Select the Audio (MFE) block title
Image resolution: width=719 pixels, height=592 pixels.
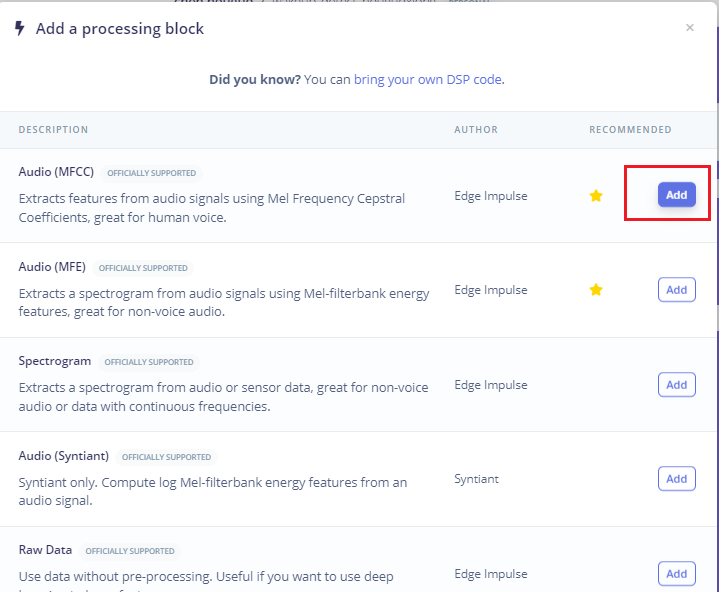coord(52,267)
